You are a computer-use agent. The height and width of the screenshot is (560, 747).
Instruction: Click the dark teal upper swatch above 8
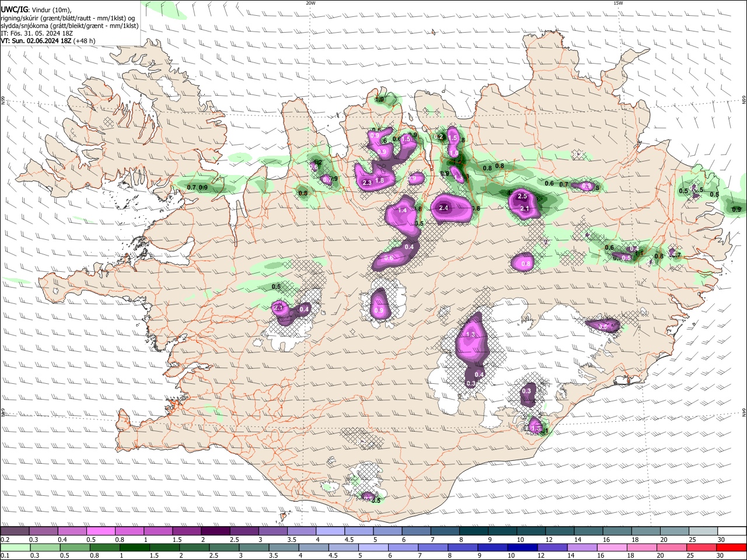[474, 531]
